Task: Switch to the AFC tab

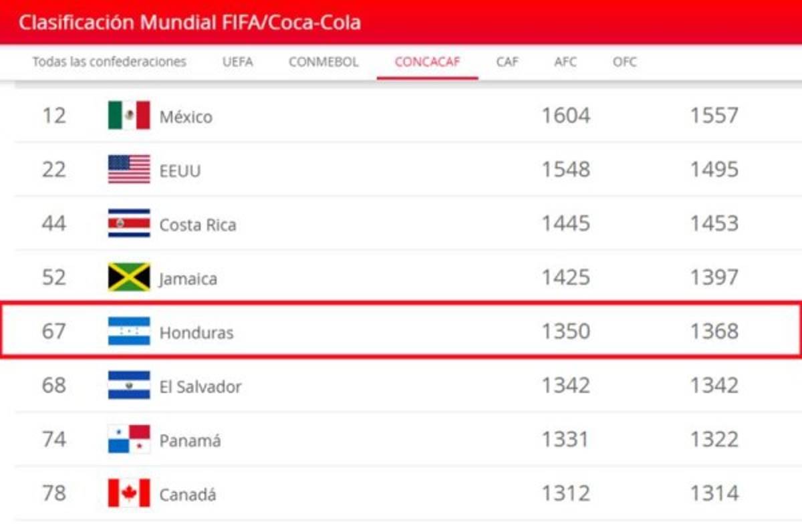Action: [x=565, y=62]
